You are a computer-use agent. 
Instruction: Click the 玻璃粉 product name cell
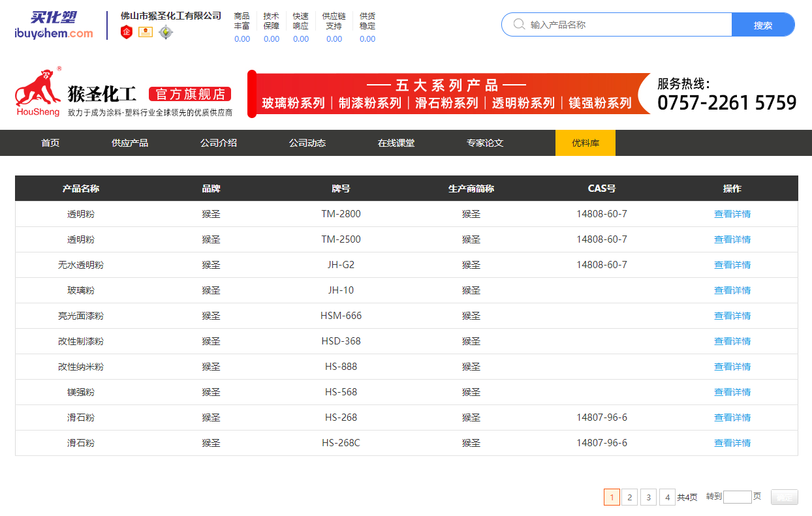tap(81, 290)
